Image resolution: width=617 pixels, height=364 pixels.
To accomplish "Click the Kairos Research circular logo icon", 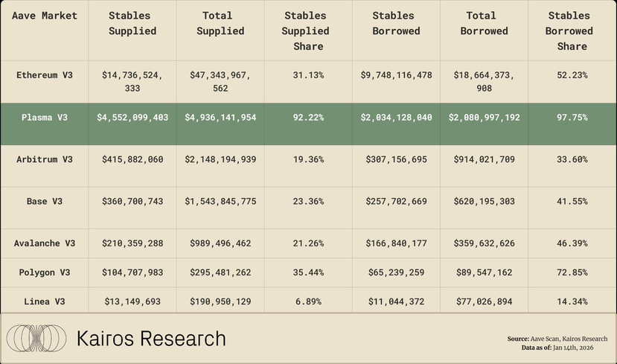I will pyautogui.click(x=36, y=339).
